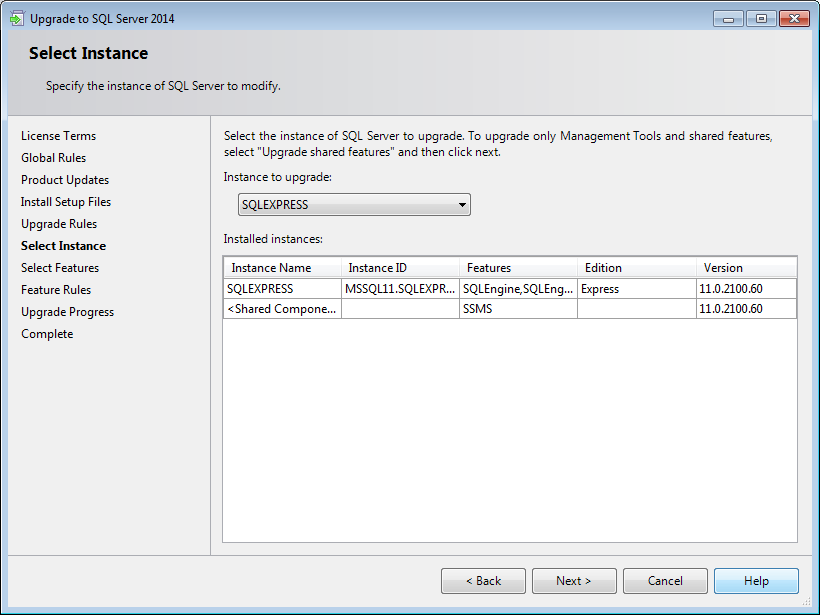Click the Express edition cell
Screen dimensions: 820x615
tap(637, 289)
